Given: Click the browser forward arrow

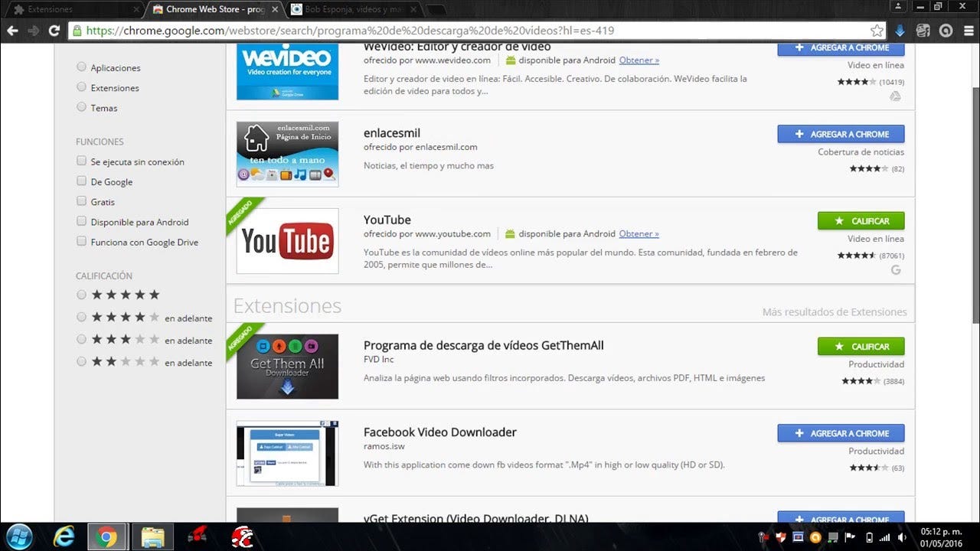Looking at the screenshot, I should click(33, 31).
